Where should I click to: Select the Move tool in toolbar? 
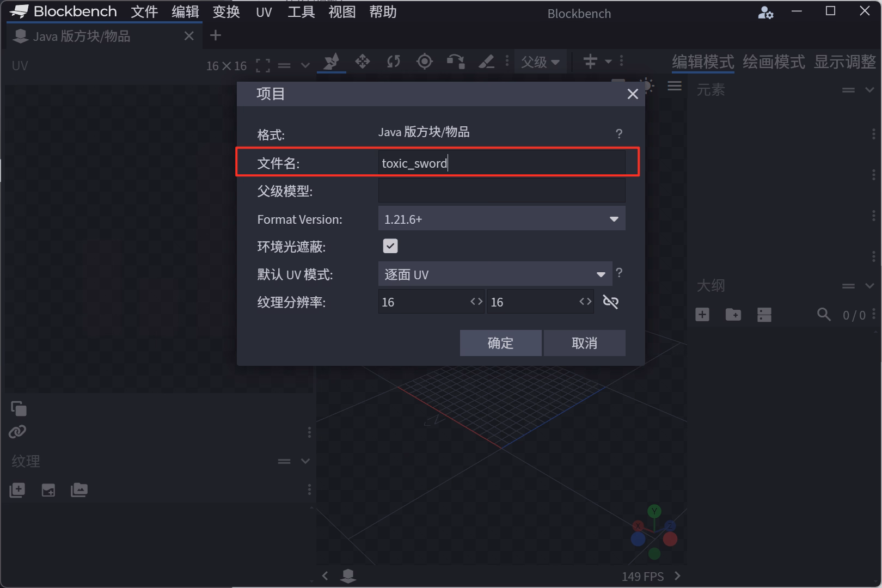click(x=331, y=62)
